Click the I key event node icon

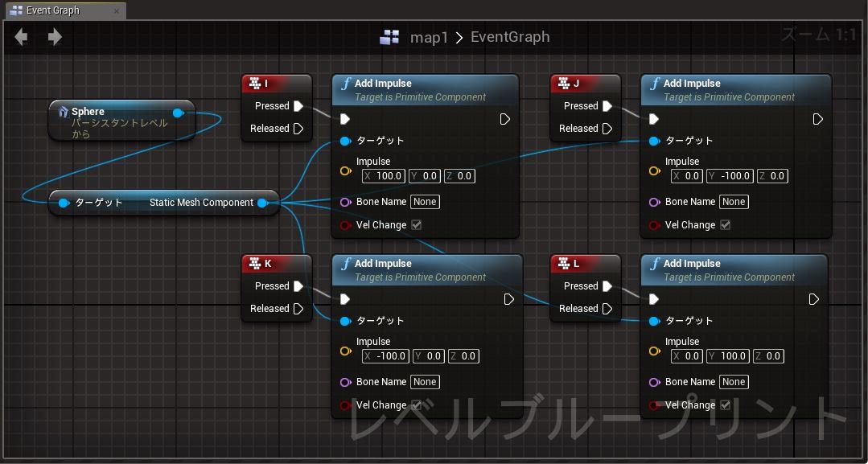(255, 84)
